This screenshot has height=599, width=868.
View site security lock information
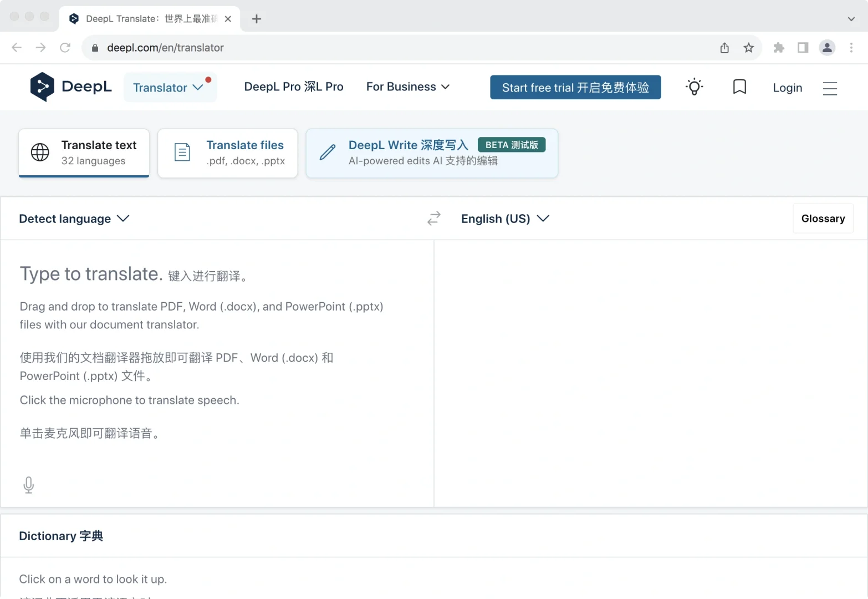pos(95,48)
